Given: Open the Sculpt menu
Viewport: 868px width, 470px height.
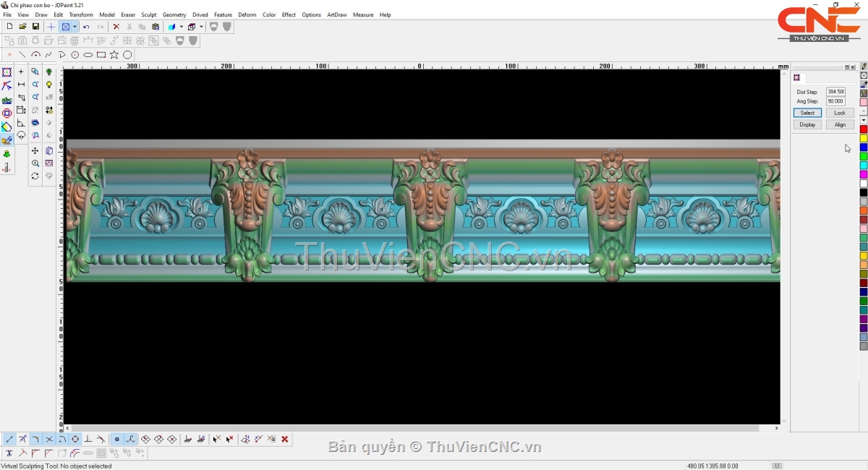Looking at the screenshot, I should [149, 14].
